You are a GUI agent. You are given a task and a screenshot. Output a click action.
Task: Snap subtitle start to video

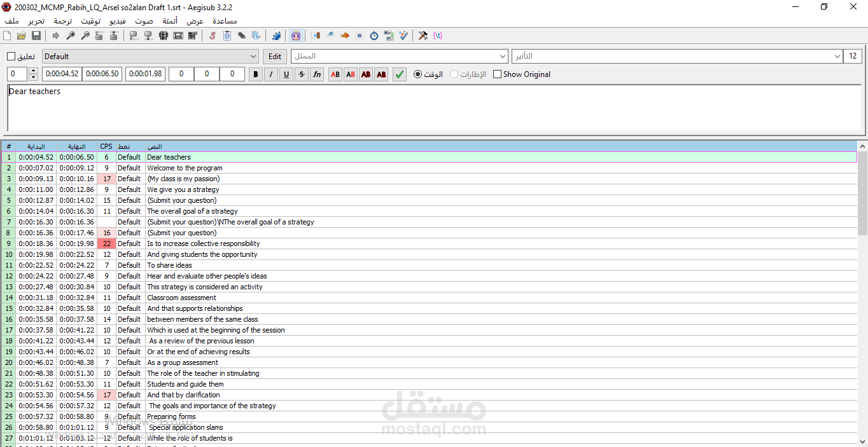tap(134, 36)
